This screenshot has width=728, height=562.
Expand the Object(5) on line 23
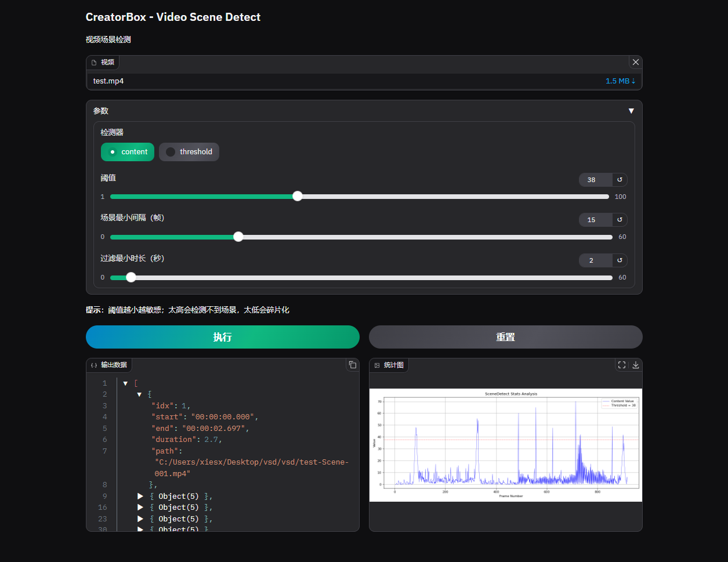[x=140, y=519]
